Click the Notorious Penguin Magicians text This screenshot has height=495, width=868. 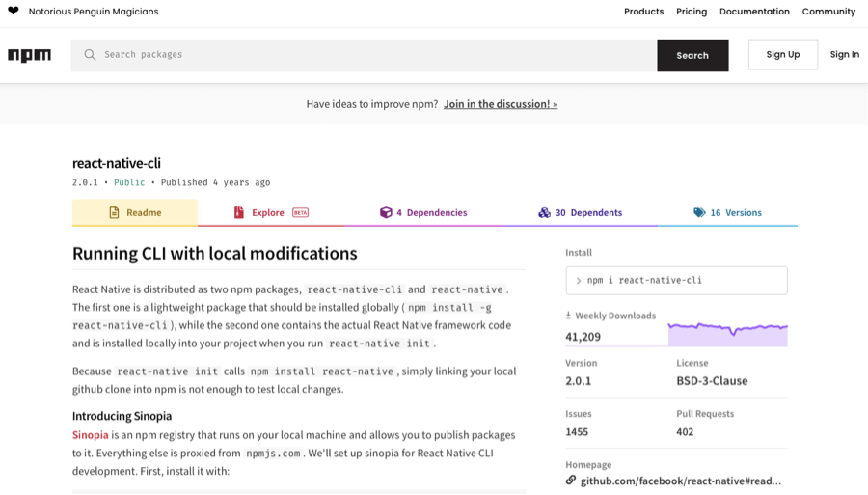tap(94, 11)
